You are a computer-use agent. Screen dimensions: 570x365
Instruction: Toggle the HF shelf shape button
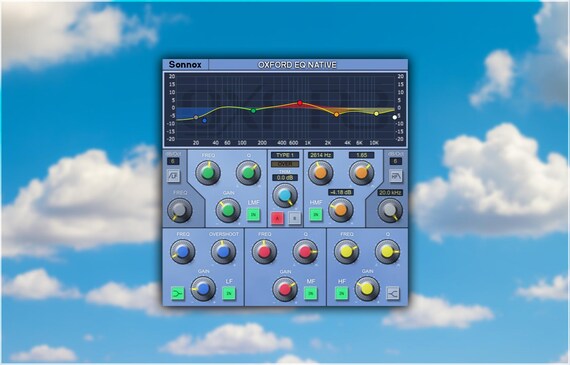click(393, 293)
